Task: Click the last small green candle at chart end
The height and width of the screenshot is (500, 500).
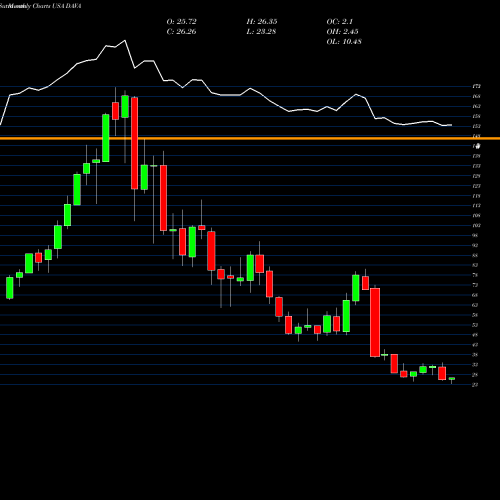Action: point(452,379)
